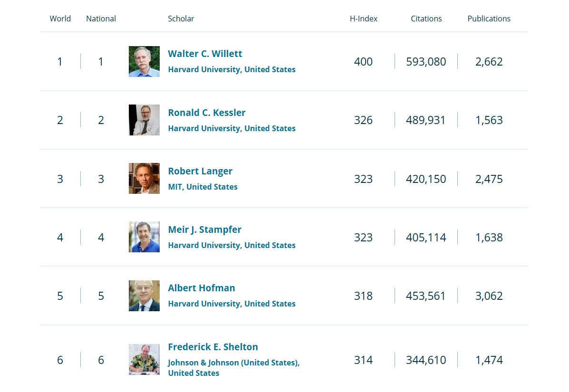Viewport: 569px width, 392px height.
Task: Open the Walter C. Willett scholar link
Action: (x=205, y=54)
